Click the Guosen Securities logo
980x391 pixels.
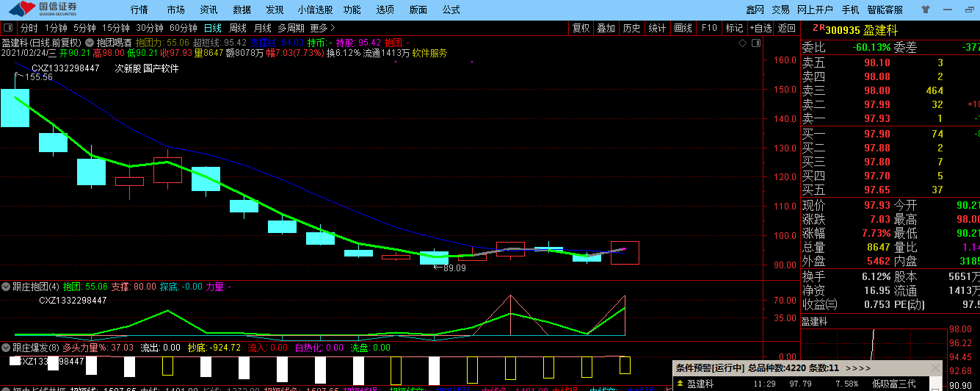click(43, 10)
